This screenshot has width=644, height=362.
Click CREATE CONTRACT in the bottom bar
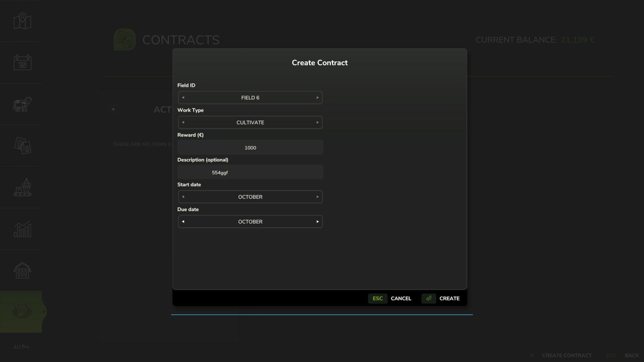567,355
